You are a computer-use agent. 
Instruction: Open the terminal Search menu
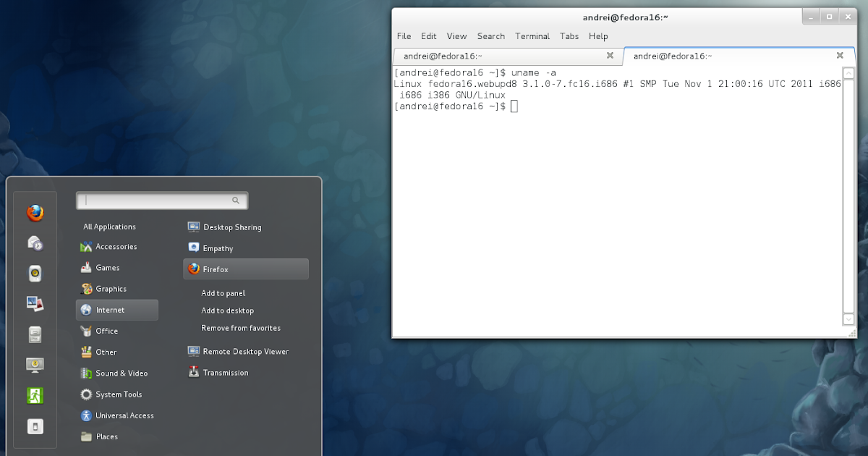[x=491, y=36]
